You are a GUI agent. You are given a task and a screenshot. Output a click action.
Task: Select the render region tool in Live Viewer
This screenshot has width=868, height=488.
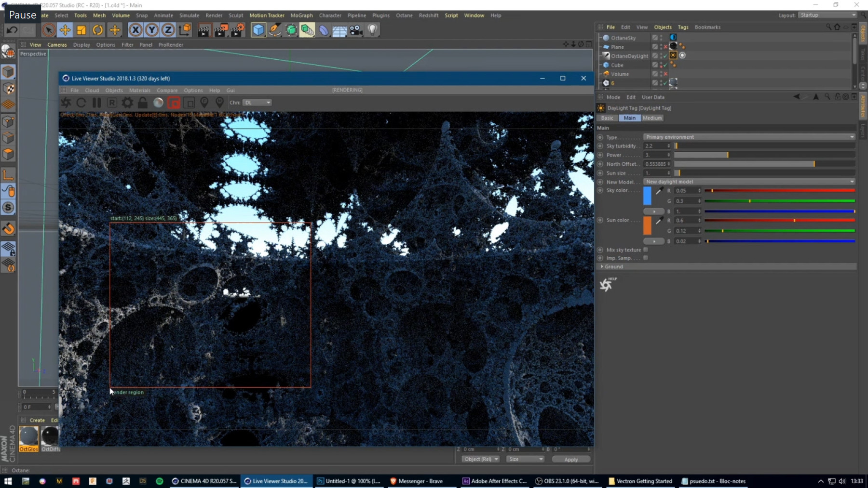click(x=174, y=102)
